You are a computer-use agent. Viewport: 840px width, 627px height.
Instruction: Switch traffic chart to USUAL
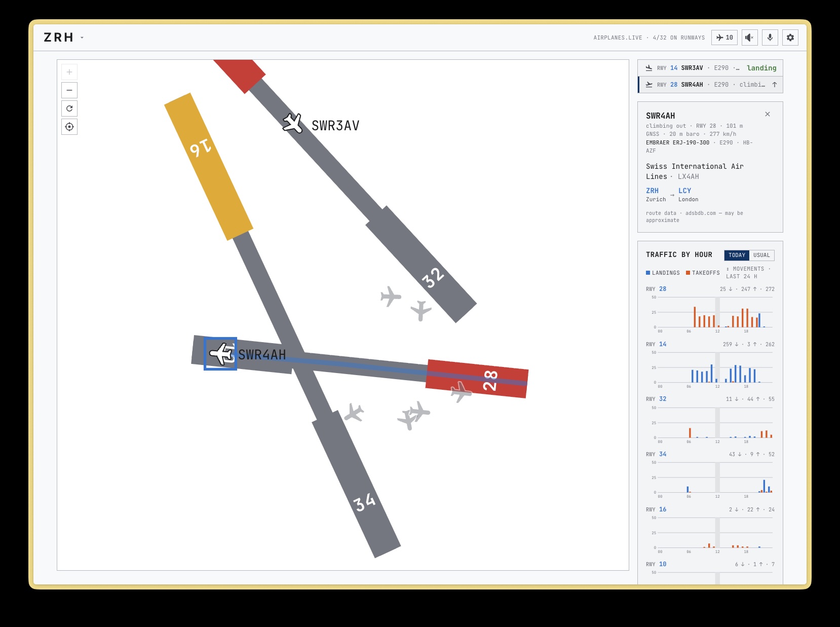[x=761, y=255]
